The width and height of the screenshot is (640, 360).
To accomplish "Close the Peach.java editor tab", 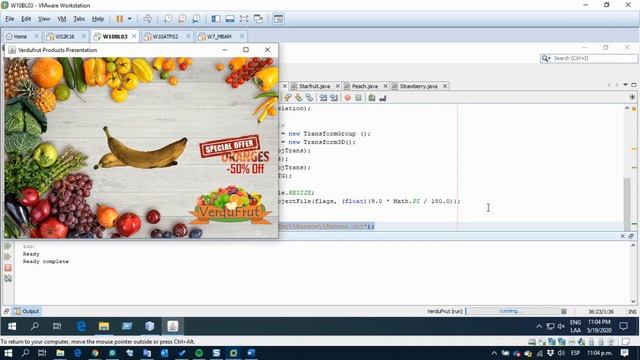I will click(385, 86).
